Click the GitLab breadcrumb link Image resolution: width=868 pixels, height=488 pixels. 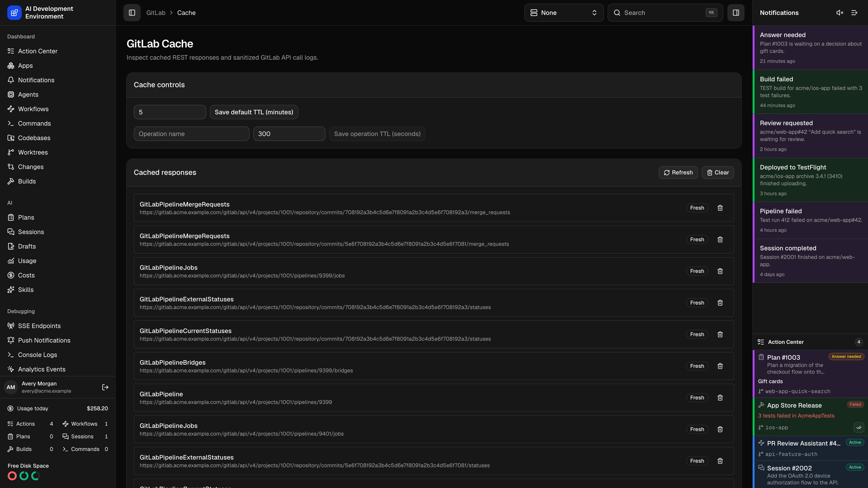tap(156, 13)
